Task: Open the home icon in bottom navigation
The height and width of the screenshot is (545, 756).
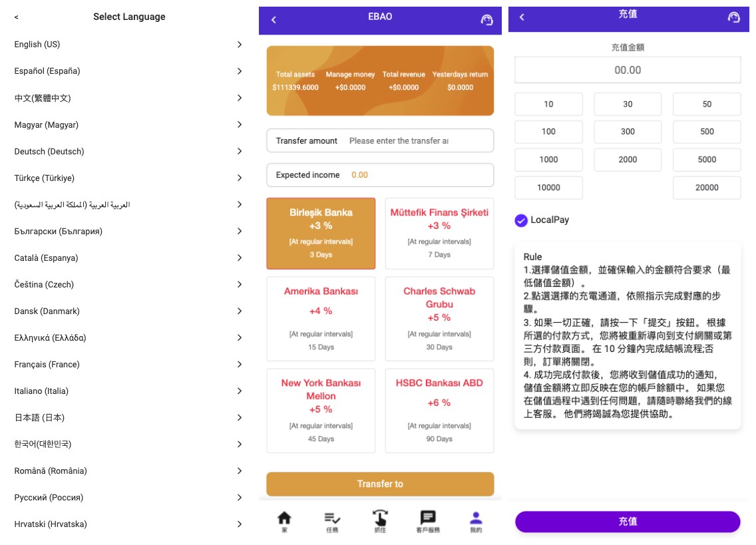Action: (x=284, y=519)
